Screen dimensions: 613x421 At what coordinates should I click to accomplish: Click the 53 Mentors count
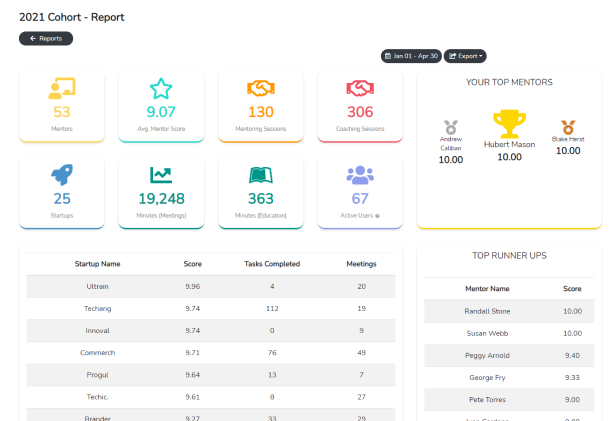tap(62, 112)
